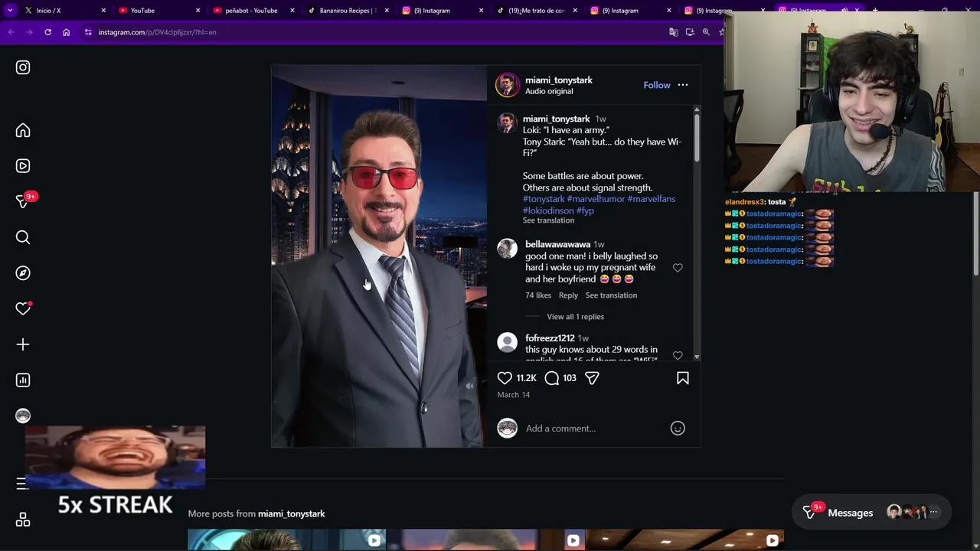Click the Audio original link
Viewport: 980px width, 551px height.
click(x=549, y=91)
